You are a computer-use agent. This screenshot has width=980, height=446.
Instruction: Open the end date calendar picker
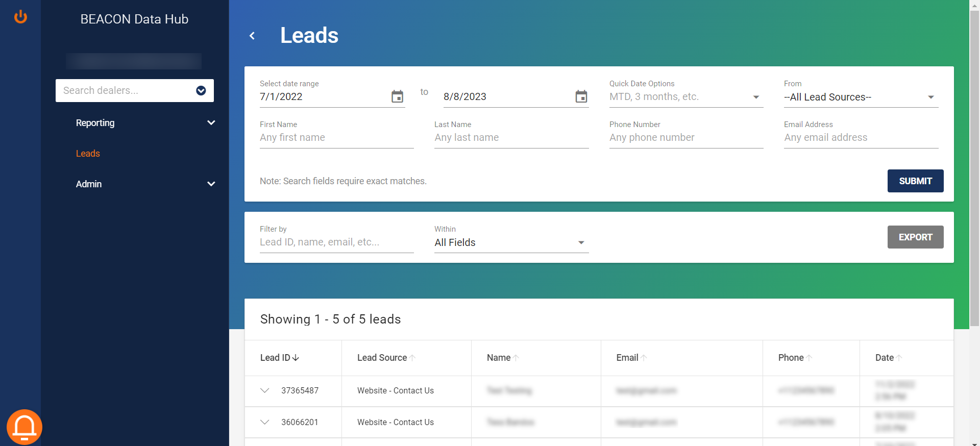click(x=581, y=96)
